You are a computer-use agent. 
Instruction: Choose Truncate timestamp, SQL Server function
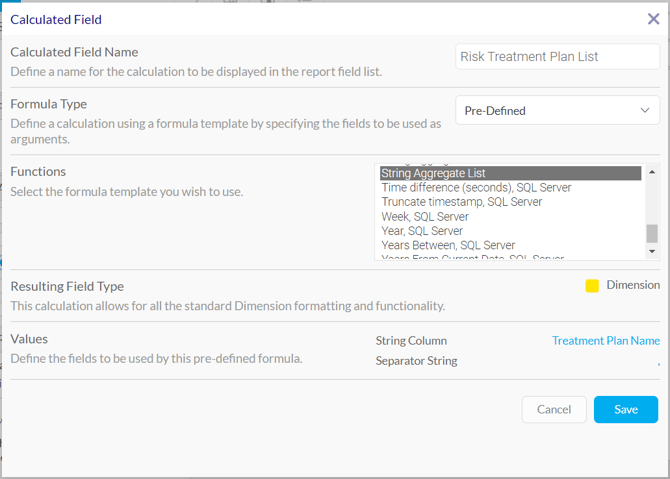point(462,202)
